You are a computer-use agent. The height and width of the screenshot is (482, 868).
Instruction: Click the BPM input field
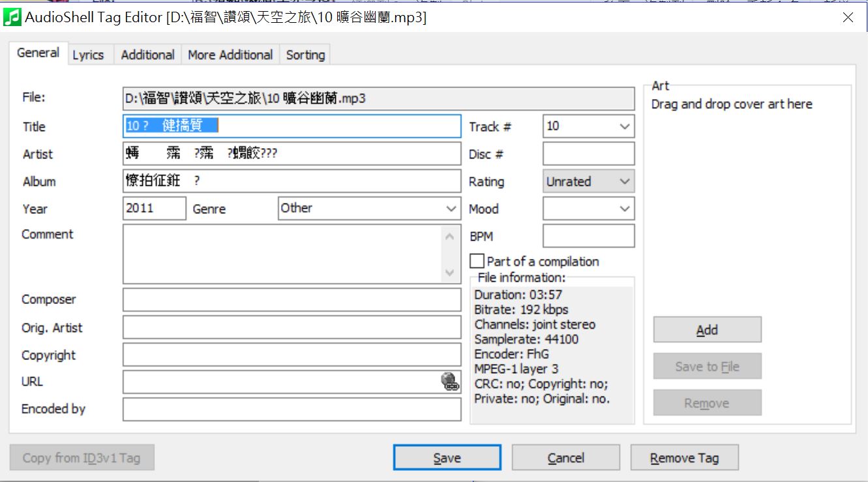(588, 236)
